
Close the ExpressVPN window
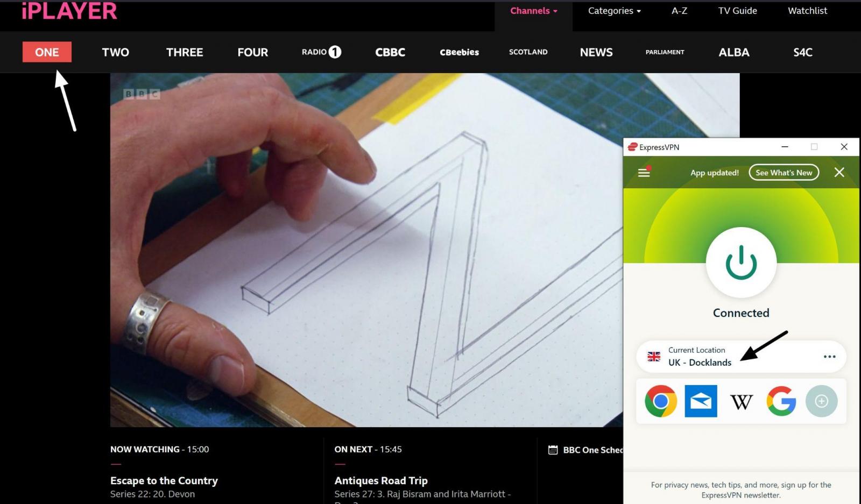[844, 147]
